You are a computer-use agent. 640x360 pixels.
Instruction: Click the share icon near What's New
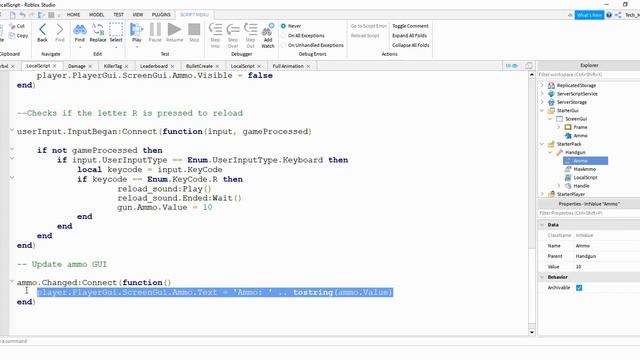618,15
